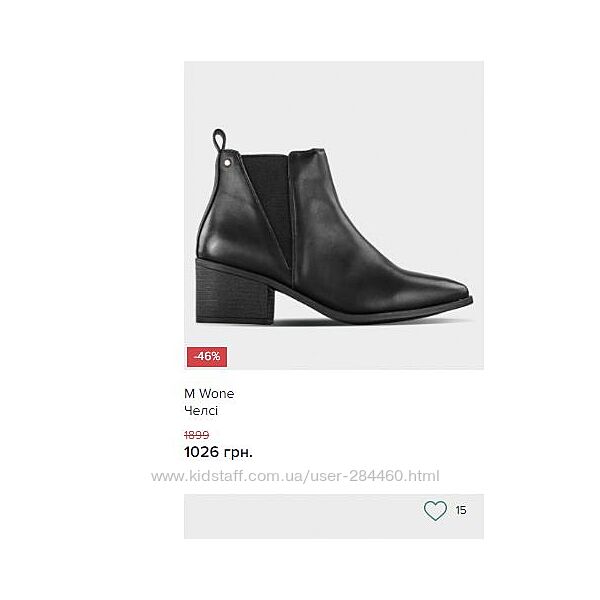
Task: Click the heart favorite icon
Action: (x=435, y=510)
